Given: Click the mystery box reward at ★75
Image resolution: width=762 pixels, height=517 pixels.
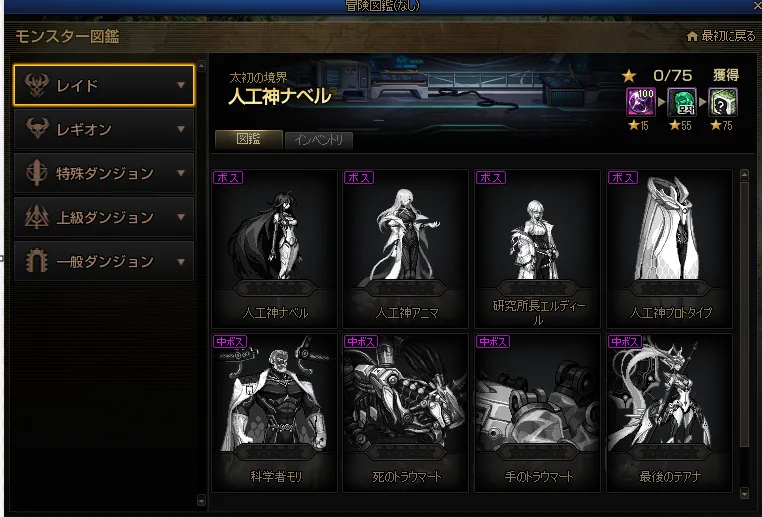Looking at the screenshot, I should [723, 103].
